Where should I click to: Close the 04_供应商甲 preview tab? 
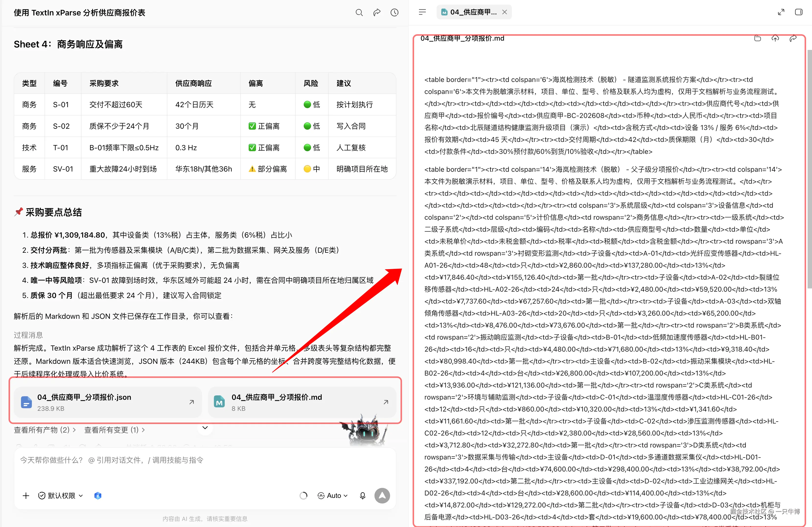pos(504,12)
